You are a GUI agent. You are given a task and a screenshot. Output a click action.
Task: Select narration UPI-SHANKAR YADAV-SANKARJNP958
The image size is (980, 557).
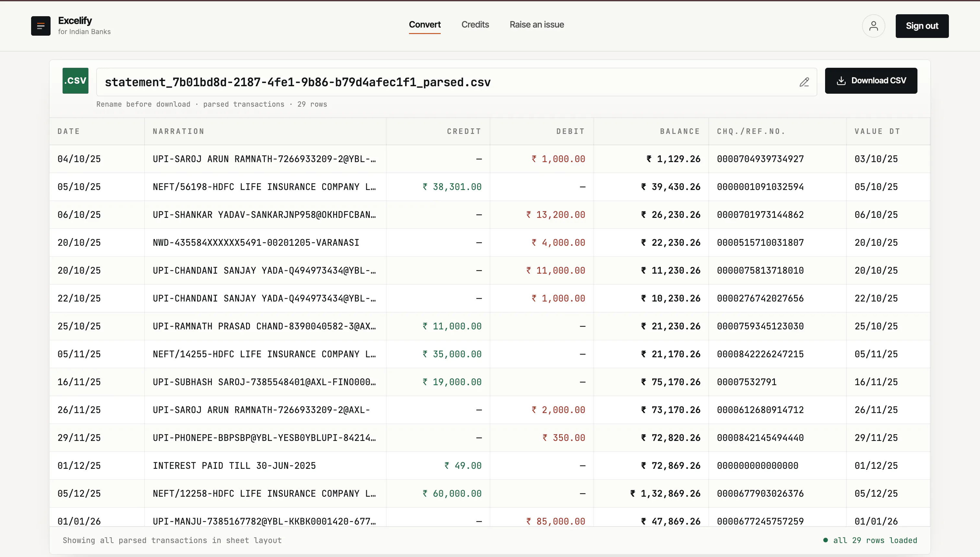coord(264,215)
